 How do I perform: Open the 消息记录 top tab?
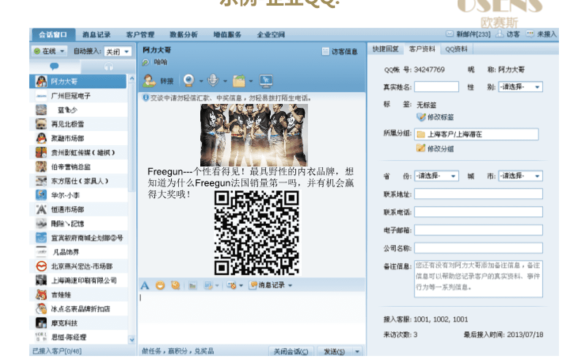click(x=96, y=35)
